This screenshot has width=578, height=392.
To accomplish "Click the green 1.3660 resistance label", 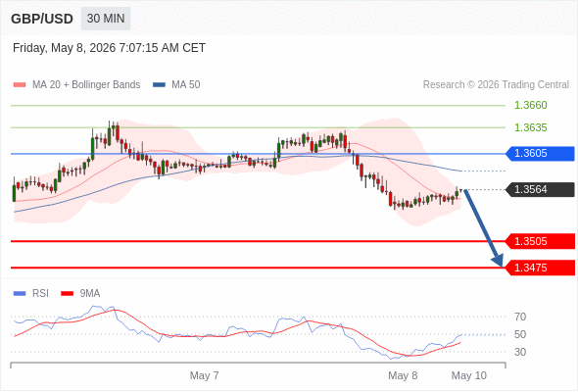I will pyautogui.click(x=530, y=105).
